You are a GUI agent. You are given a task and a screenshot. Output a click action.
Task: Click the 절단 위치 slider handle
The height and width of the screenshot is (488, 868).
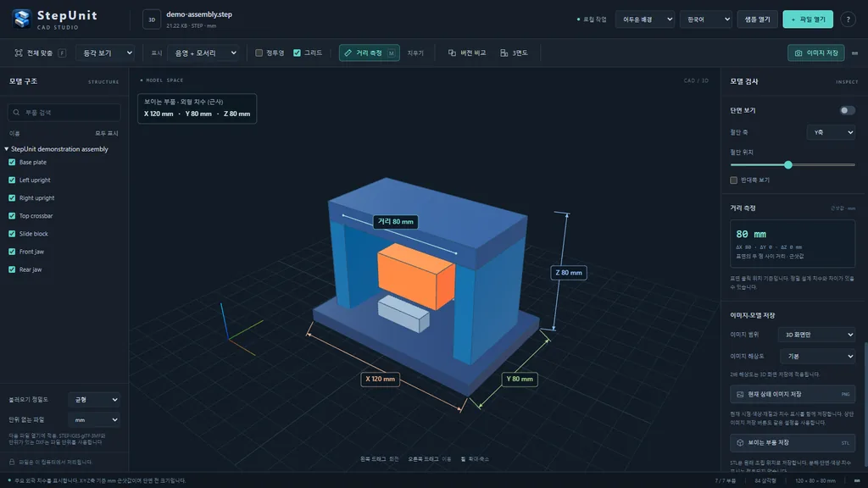tap(787, 165)
